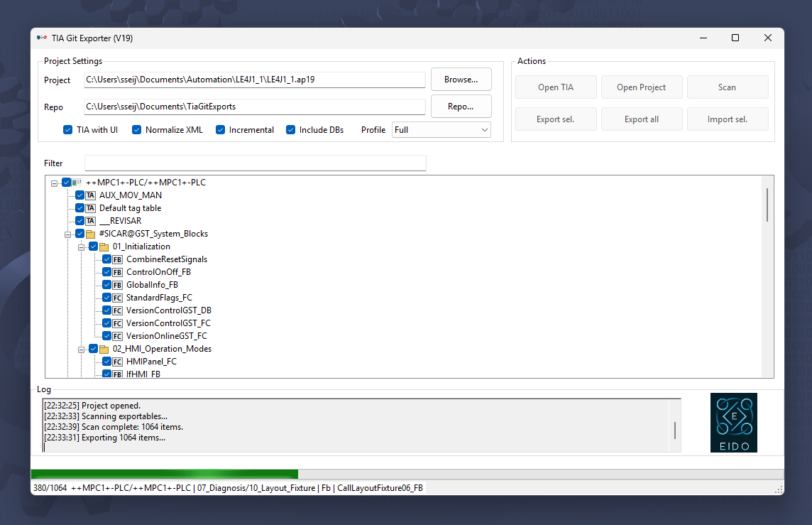Viewport: 812px width, 525px height.
Task: Click the PLC device icon at tree root
Action: pyautogui.click(x=77, y=183)
